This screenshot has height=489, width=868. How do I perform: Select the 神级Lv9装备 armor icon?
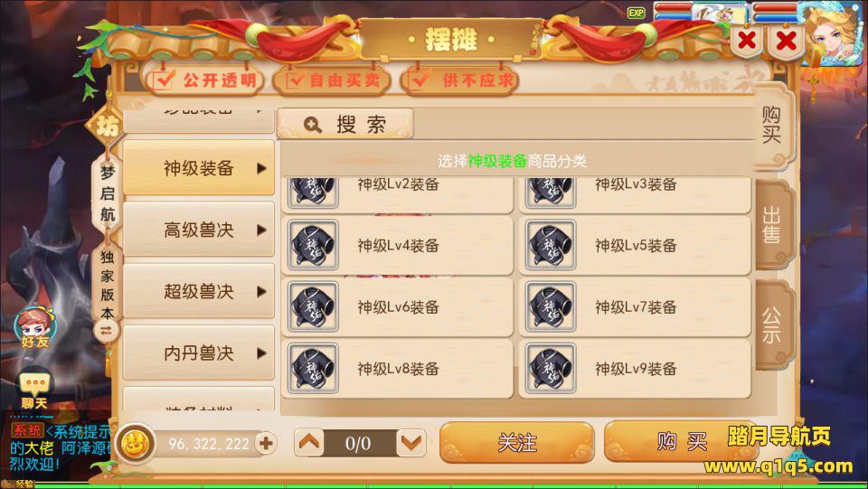(551, 368)
